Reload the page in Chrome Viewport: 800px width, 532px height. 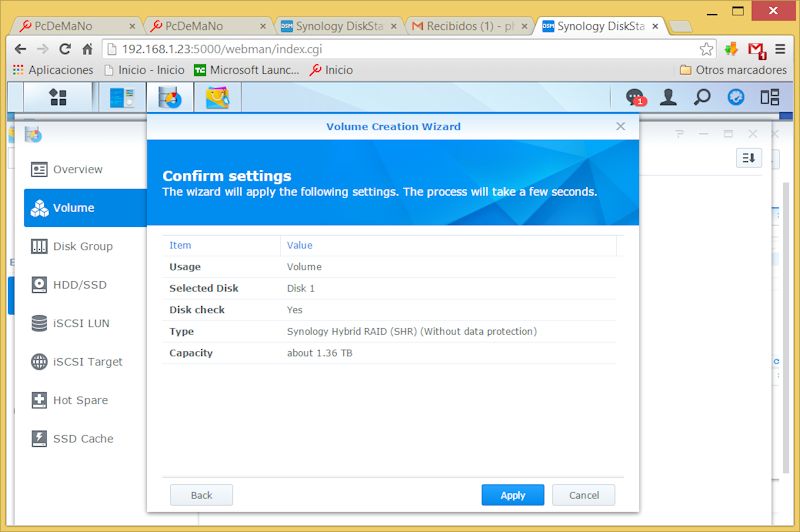coord(65,49)
